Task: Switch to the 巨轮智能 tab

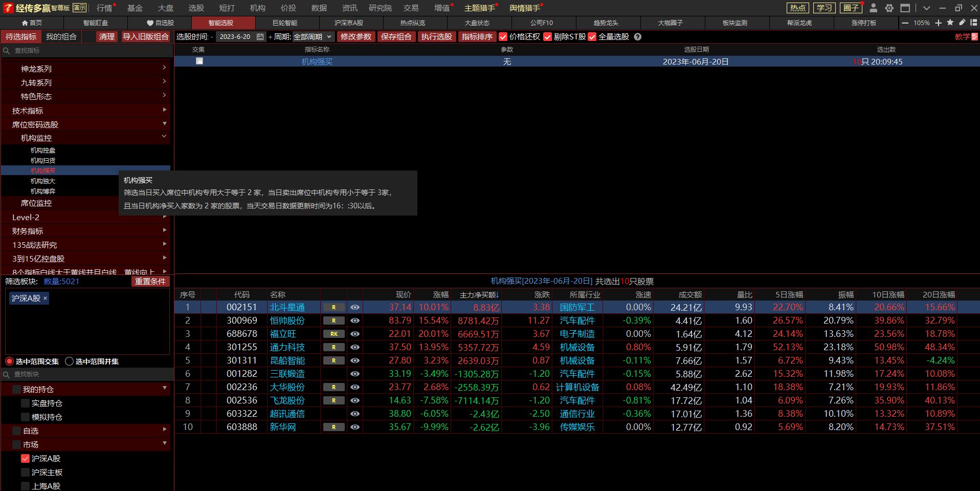Action: point(285,23)
